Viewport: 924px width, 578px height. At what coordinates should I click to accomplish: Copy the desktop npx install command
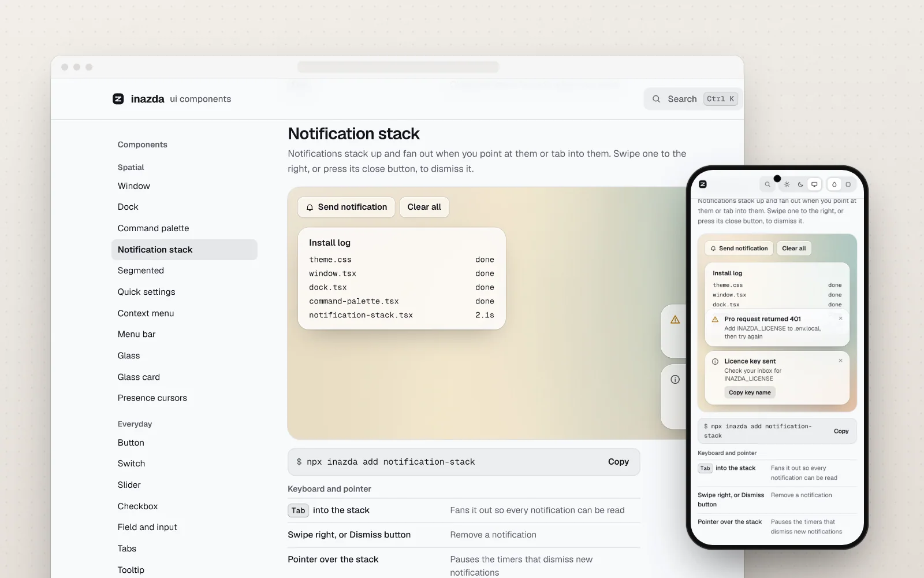[619, 462]
